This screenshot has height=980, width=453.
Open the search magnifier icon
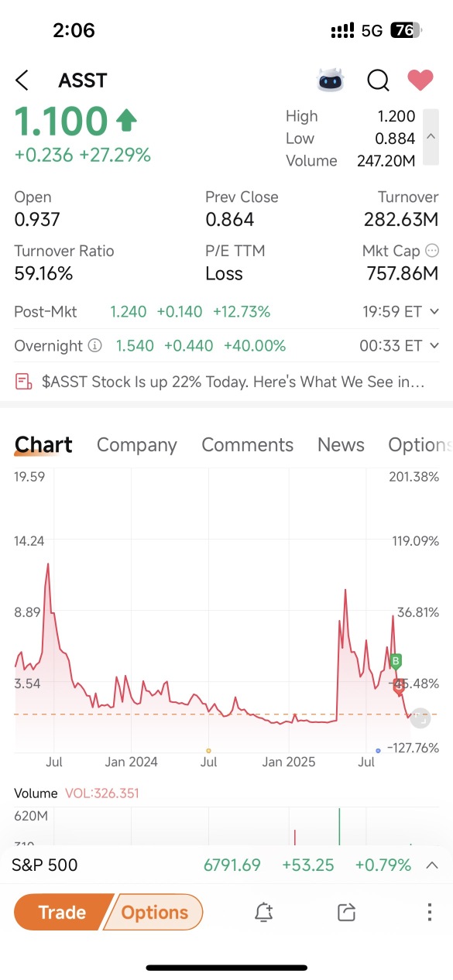tap(378, 80)
